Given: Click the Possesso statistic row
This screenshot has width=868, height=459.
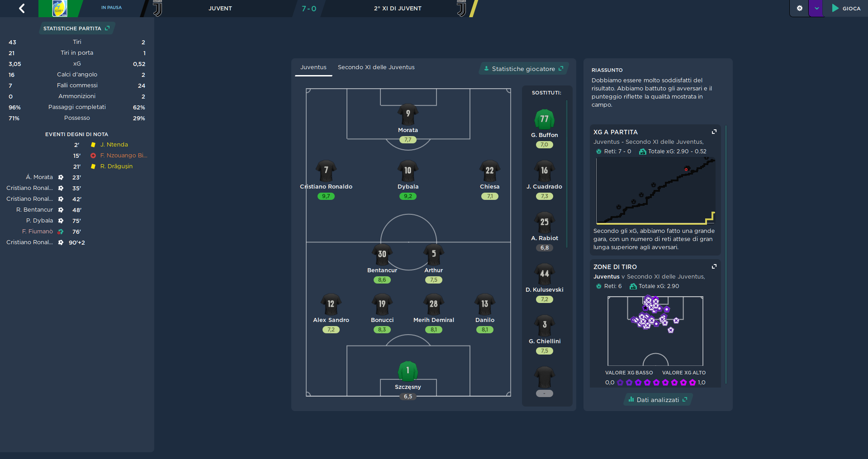Looking at the screenshot, I should [x=77, y=118].
